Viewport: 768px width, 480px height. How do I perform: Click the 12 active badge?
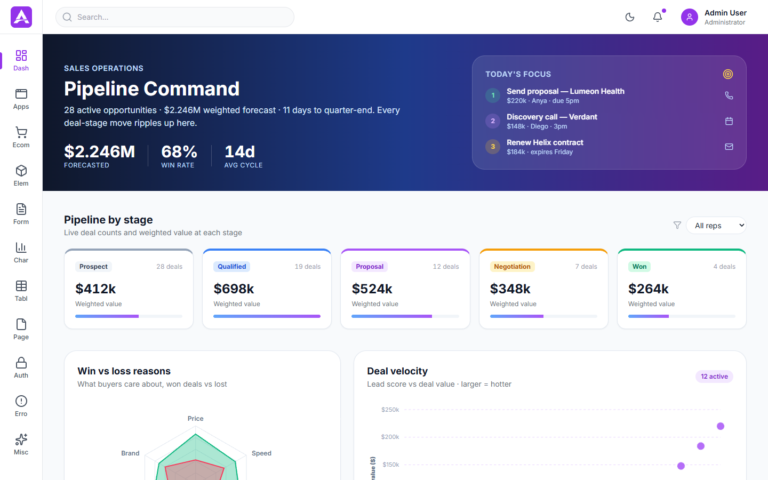coord(714,376)
